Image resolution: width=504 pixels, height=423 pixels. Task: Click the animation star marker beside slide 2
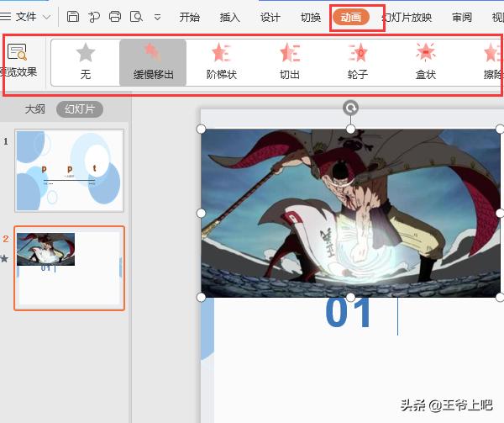point(5,258)
